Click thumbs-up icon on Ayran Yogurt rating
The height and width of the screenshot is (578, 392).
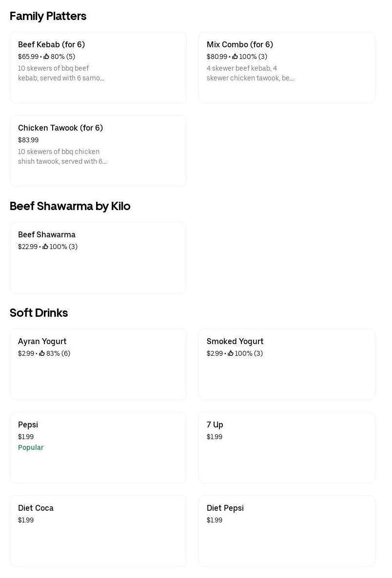[42, 353]
